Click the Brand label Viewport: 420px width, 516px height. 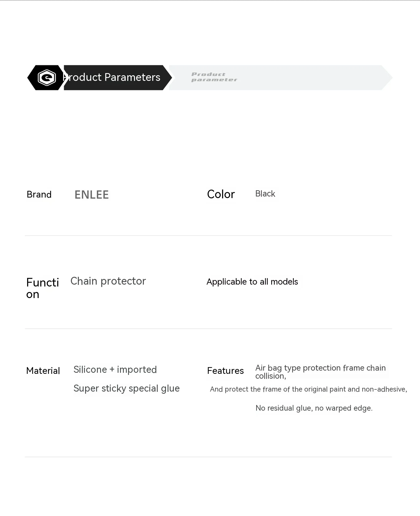[x=39, y=194]
